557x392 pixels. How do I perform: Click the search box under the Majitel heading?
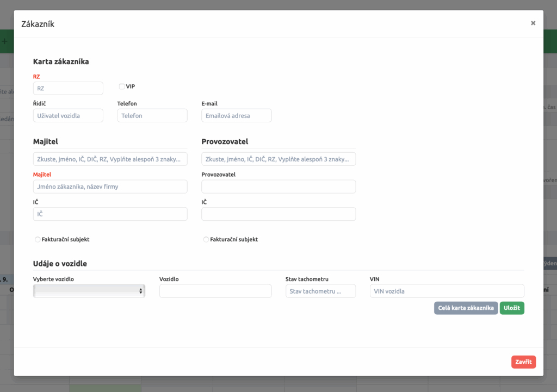pos(110,159)
